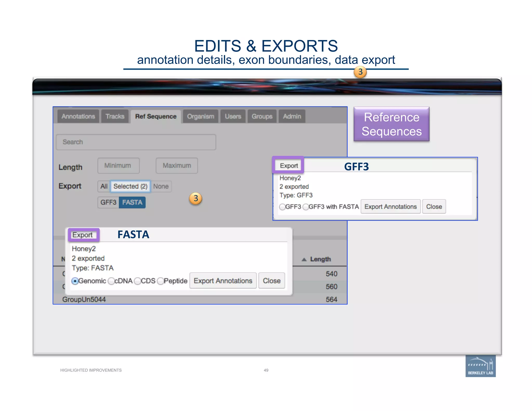Switch to the Tracks tab
The height and width of the screenshot is (411, 532).
[115, 116]
